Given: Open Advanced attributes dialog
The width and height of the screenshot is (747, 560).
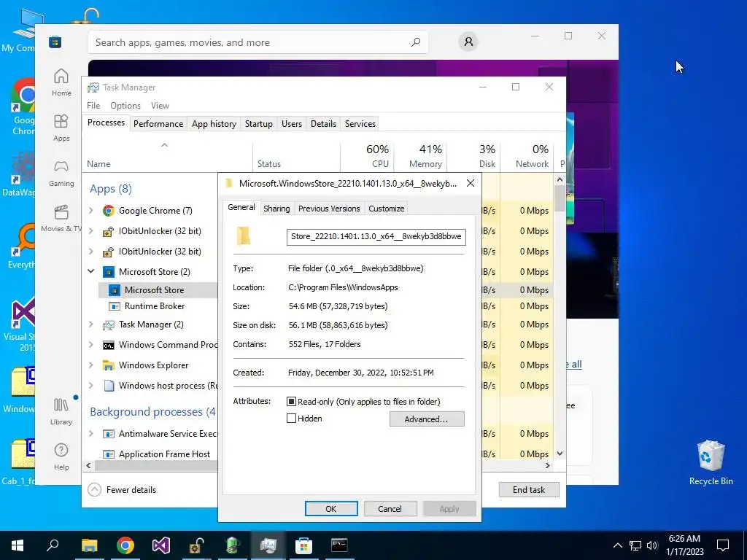Looking at the screenshot, I should (x=426, y=419).
